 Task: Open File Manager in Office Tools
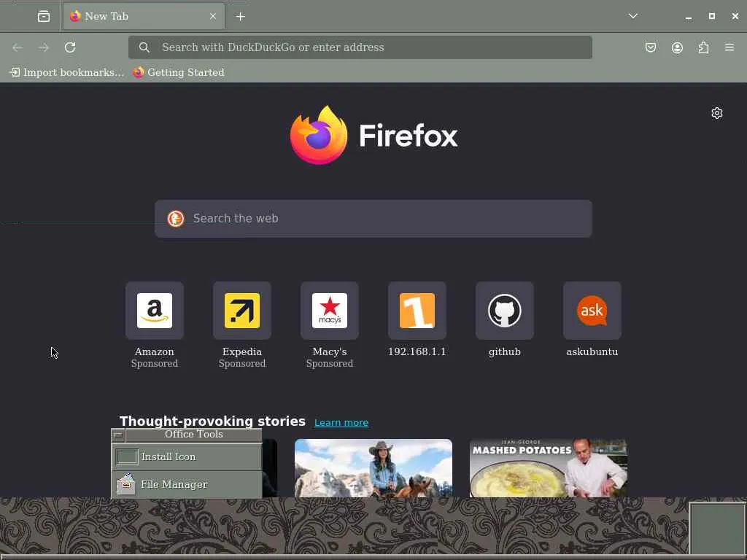186,484
